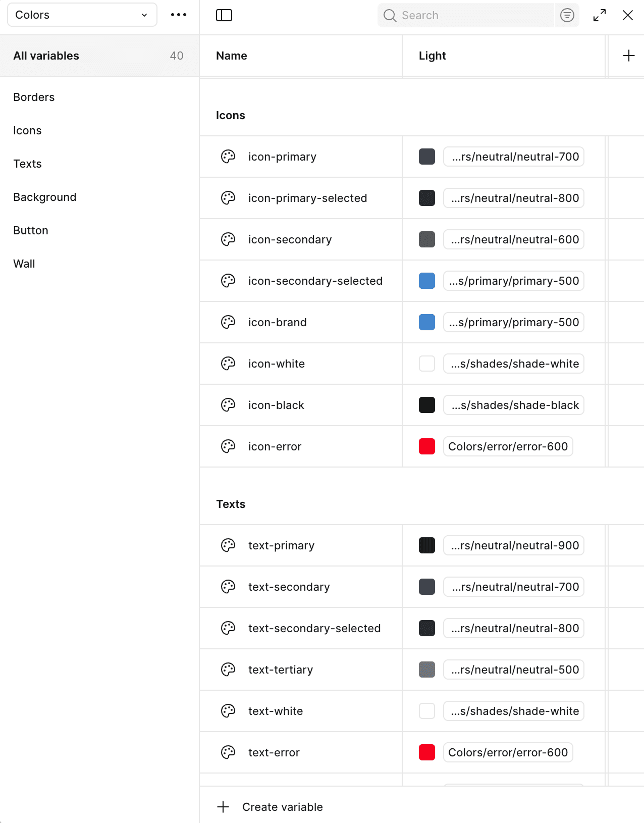
Task: Click the Search input field
Action: coord(474,15)
